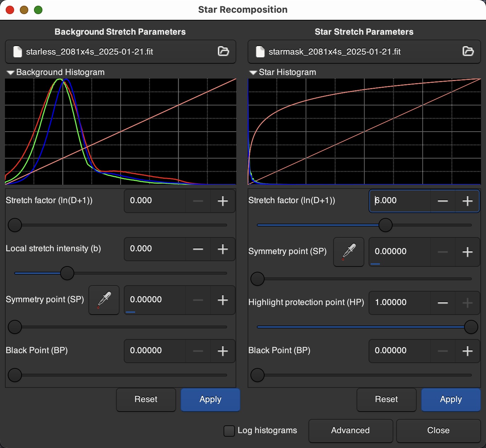This screenshot has height=448, width=486.
Task: Click the Background Stretch Parameters heading
Action: click(x=120, y=32)
